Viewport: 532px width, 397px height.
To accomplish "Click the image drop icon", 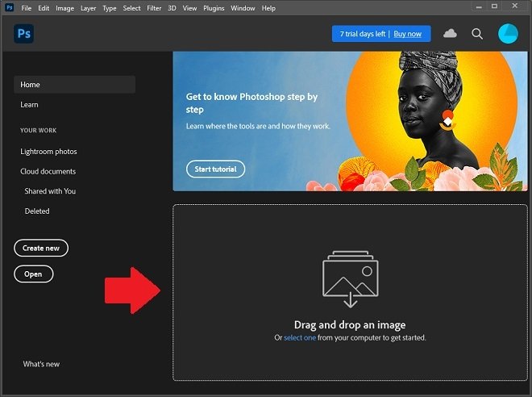I will [350, 279].
